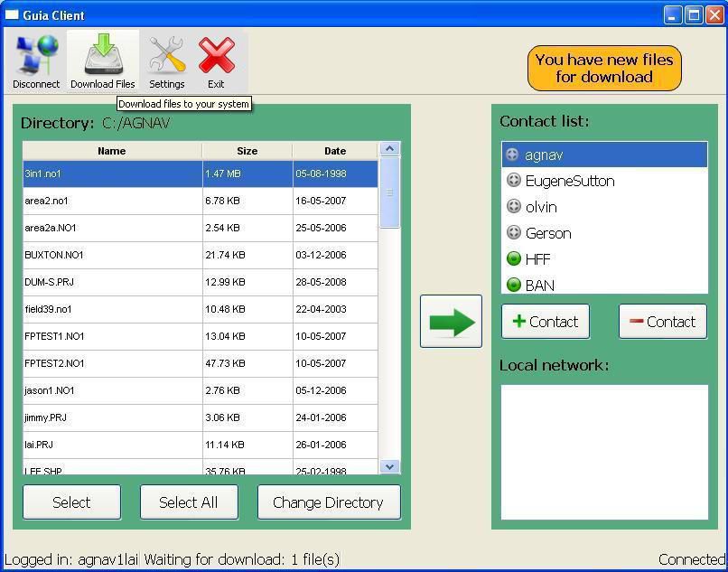
Task: Click the green transfer arrow icon
Action: 451,322
